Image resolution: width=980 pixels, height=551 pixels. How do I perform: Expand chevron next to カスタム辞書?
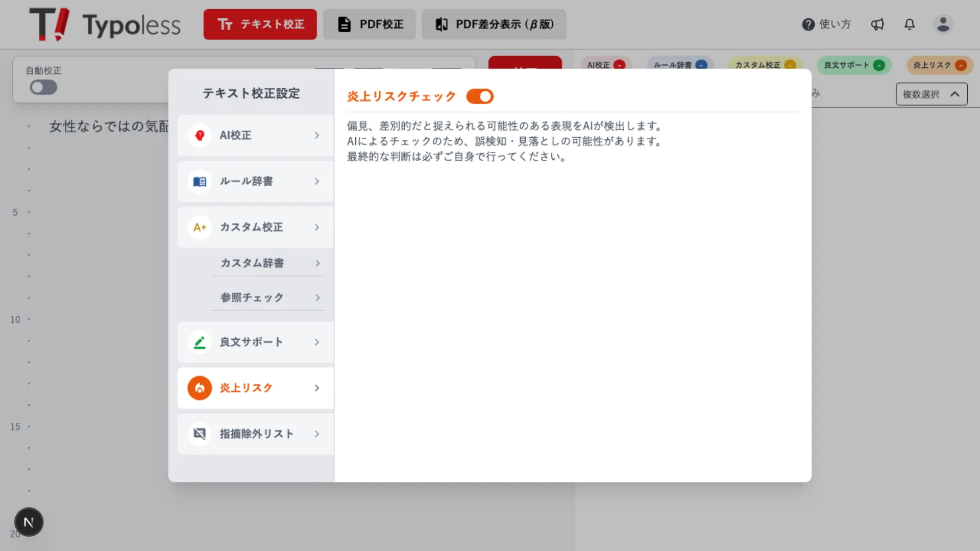coord(317,263)
